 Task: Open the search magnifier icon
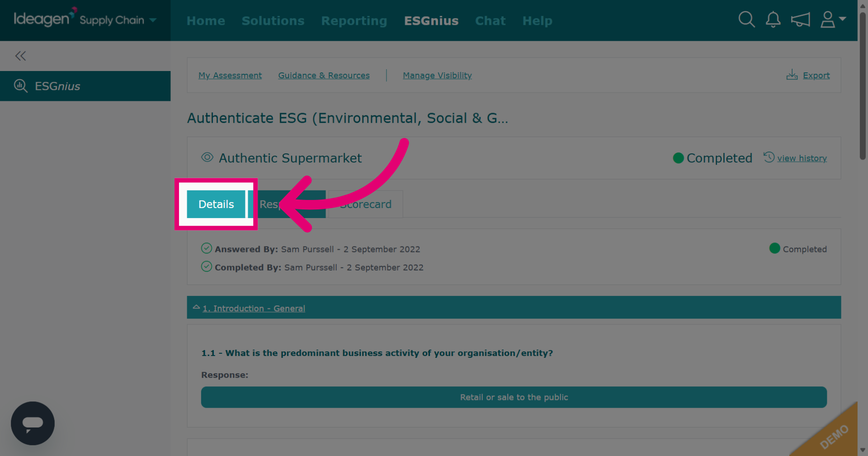click(x=746, y=19)
